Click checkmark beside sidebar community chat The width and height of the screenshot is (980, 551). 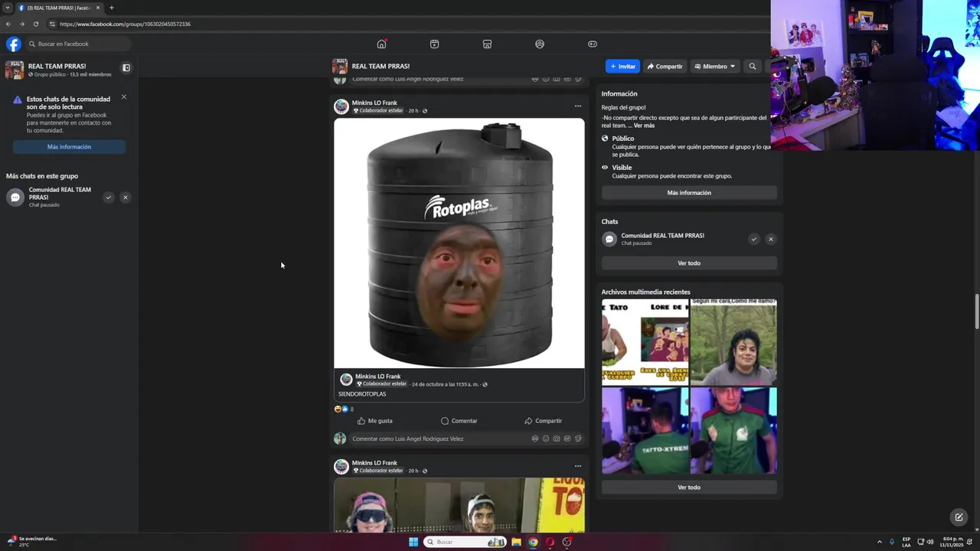[109, 197]
